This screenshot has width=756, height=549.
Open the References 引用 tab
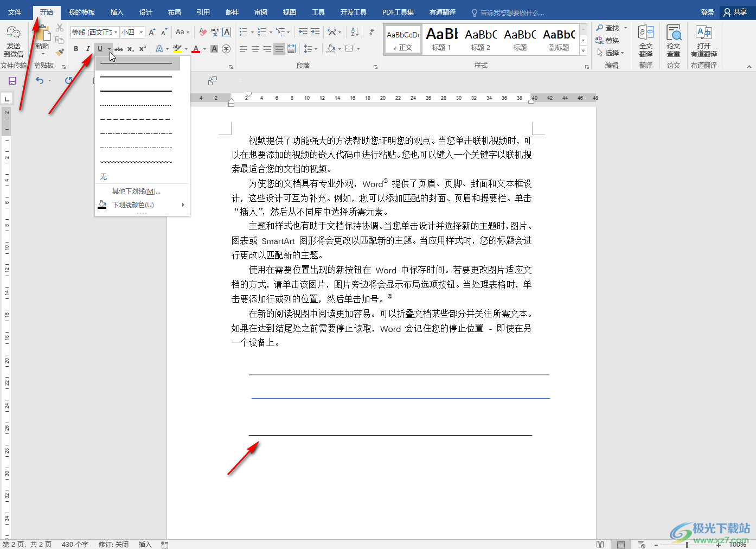click(x=203, y=12)
